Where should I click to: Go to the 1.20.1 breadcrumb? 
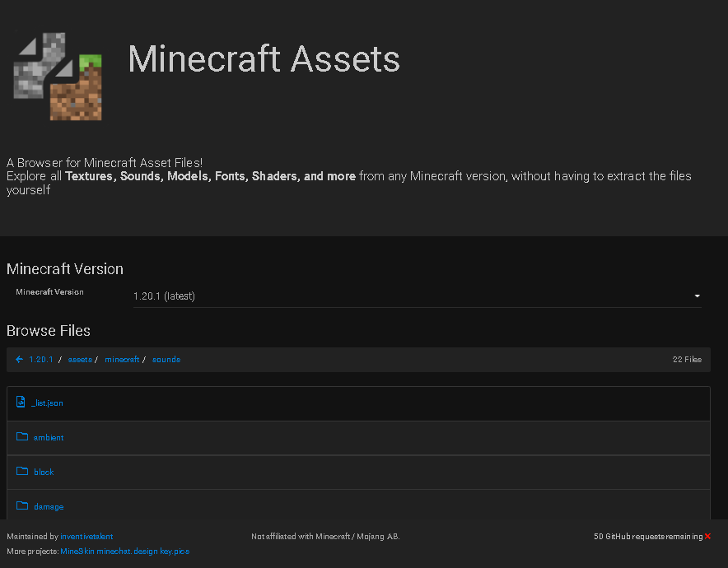41,359
